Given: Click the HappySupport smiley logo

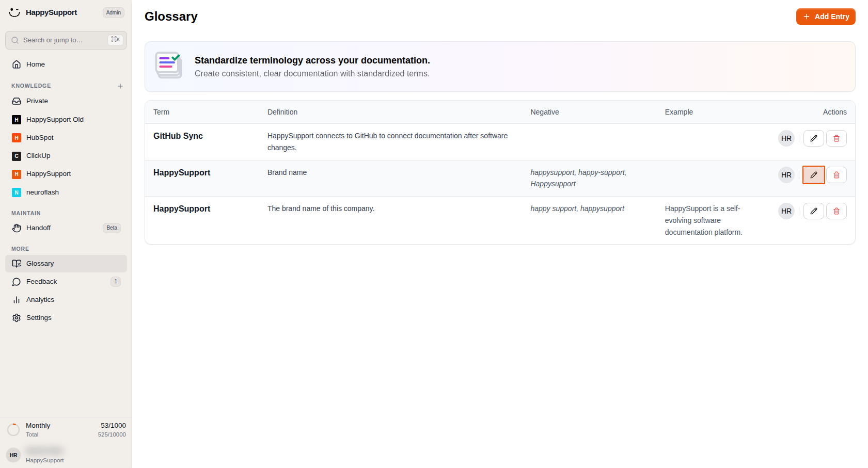Looking at the screenshot, I should 14,12.
